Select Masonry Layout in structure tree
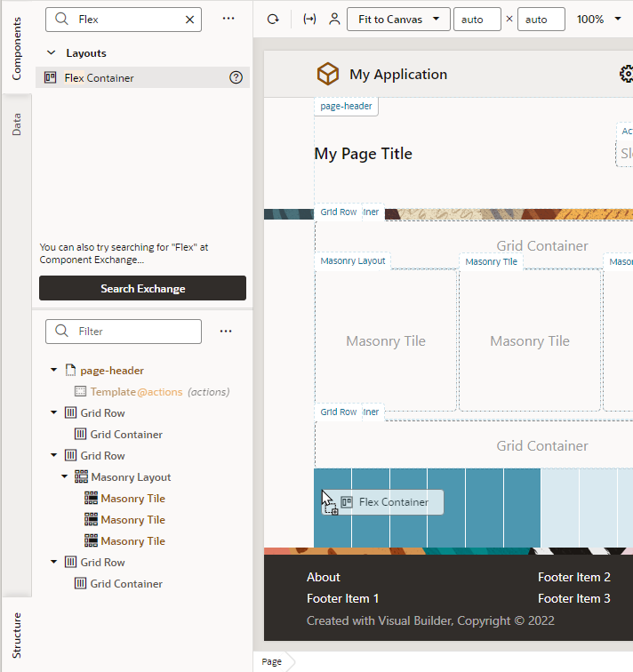This screenshot has width=633, height=672. (132, 477)
